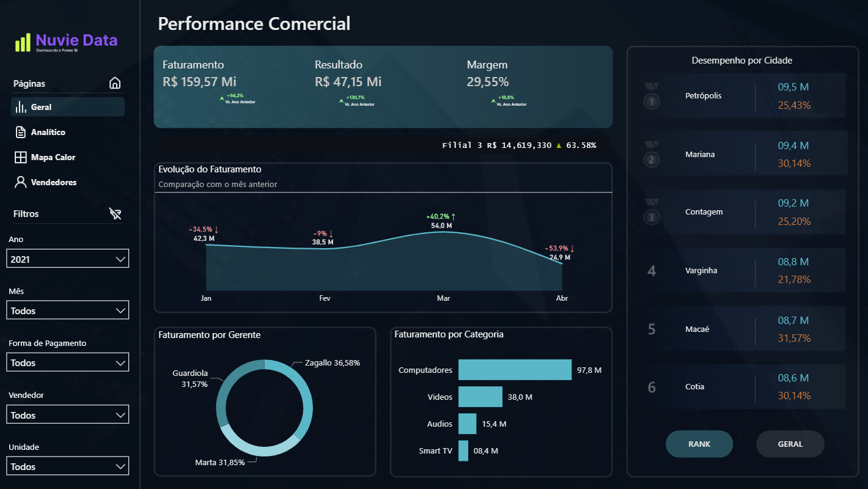Go to the Mapa Calor page
The image size is (868, 489).
[68, 157]
